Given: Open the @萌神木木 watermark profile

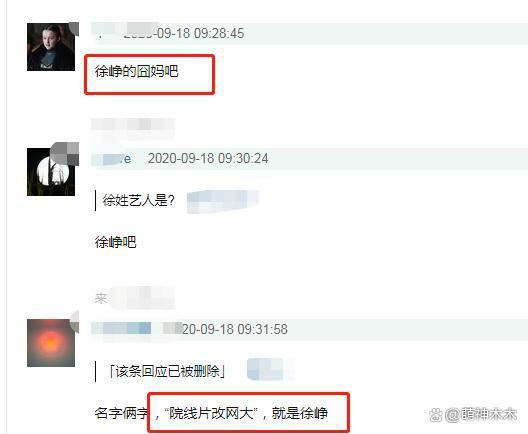Looking at the screenshot, I should 481,415.
